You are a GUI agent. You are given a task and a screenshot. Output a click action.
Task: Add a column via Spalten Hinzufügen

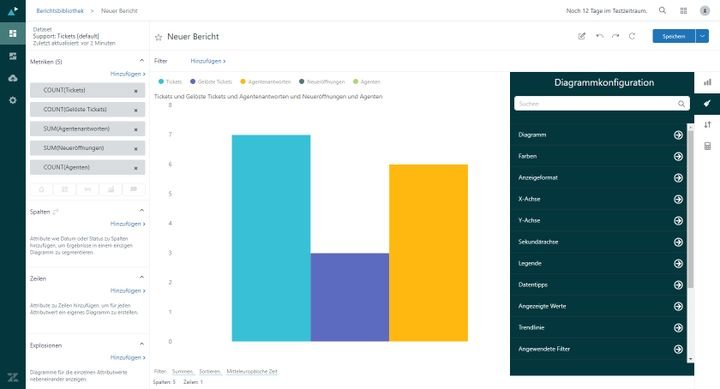(128, 224)
